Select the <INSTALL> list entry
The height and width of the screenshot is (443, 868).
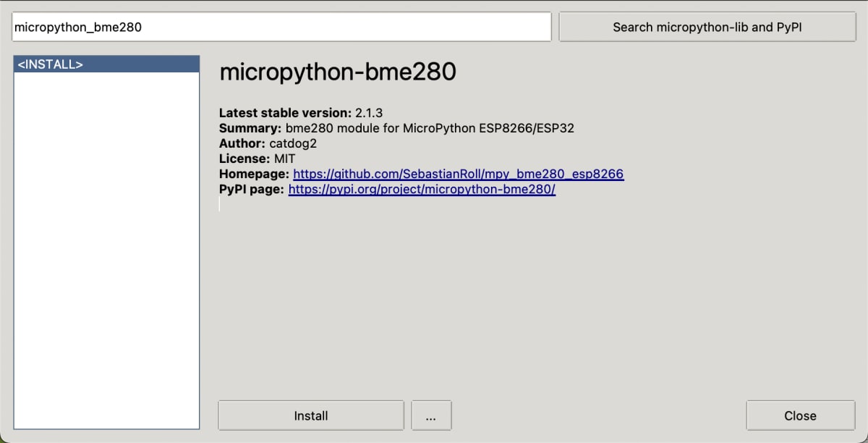[106, 64]
